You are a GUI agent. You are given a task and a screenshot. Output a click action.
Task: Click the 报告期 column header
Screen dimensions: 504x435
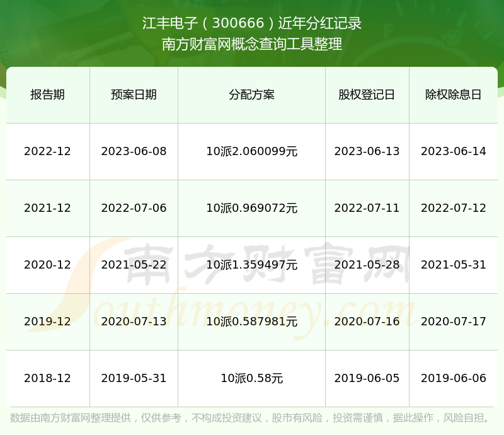pos(48,95)
